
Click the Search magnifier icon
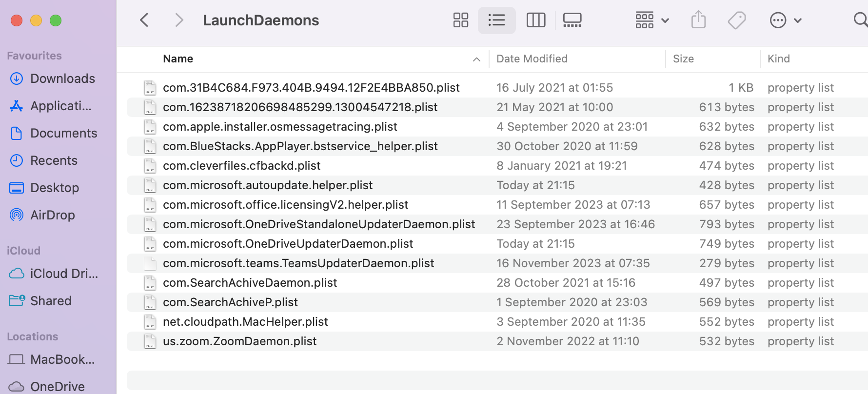[861, 20]
